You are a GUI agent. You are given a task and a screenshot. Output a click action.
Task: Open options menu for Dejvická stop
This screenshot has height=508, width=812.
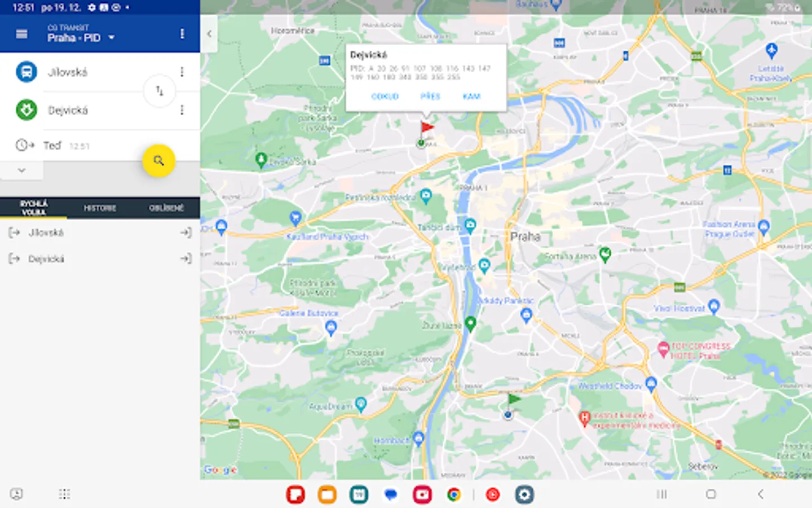[182, 110]
